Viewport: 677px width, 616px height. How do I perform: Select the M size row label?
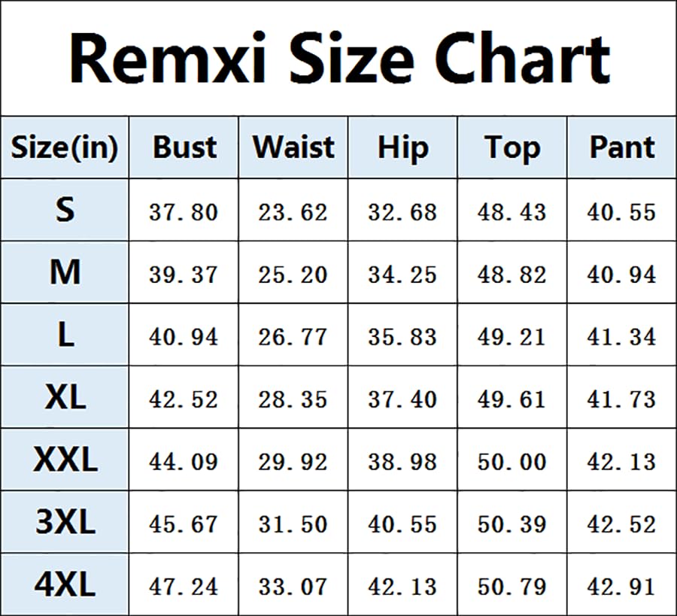pos(65,273)
